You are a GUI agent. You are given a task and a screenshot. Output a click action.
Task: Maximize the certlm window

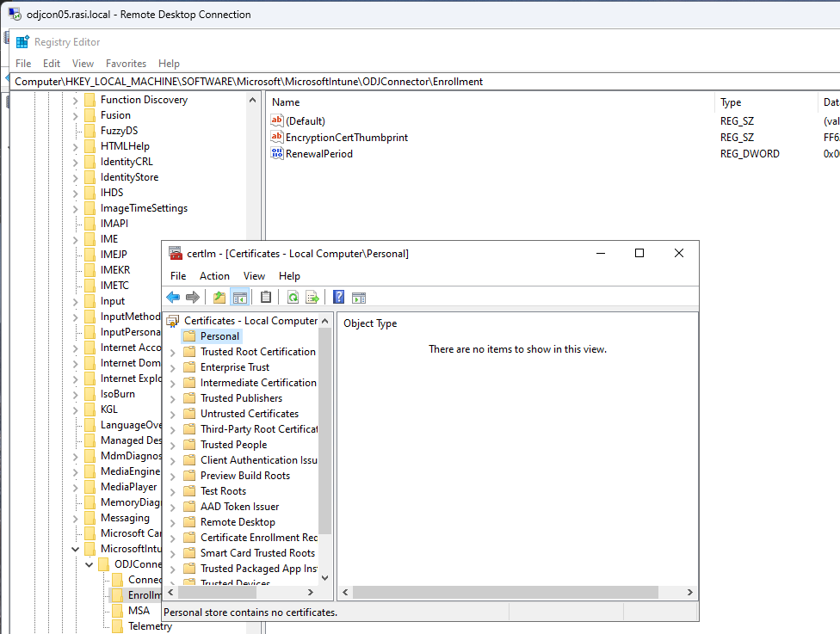click(639, 253)
